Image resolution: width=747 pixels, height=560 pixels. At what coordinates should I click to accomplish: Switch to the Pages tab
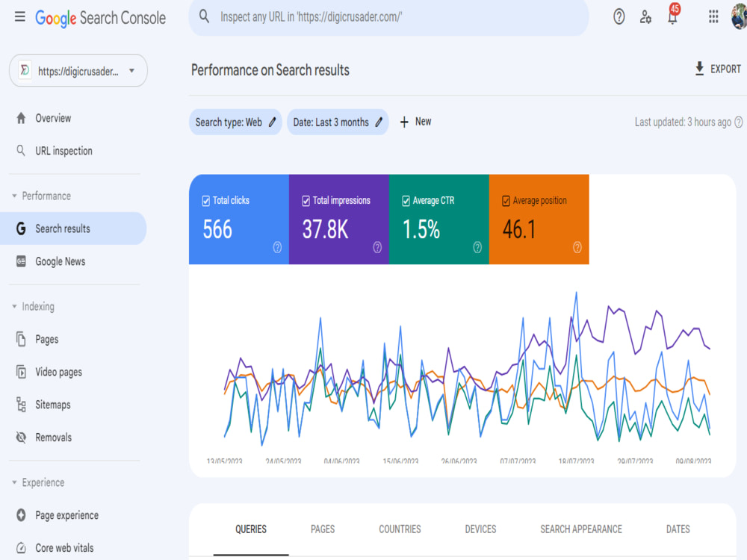click(323, 529)
